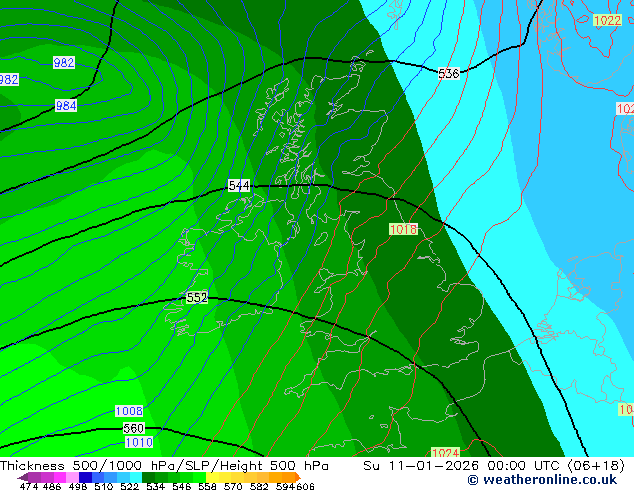Click the 606 legend value
The image size is (634, 490).
click(x=304, y=486)
